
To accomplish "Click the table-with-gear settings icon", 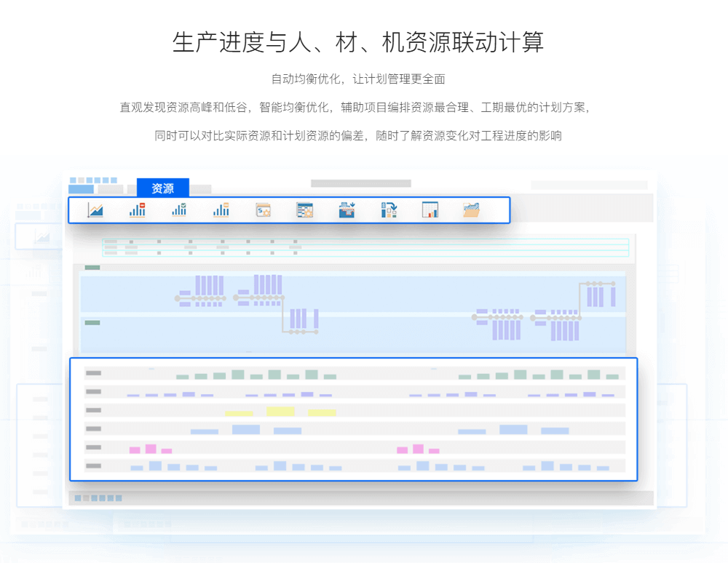I will (x=304, y=210).
